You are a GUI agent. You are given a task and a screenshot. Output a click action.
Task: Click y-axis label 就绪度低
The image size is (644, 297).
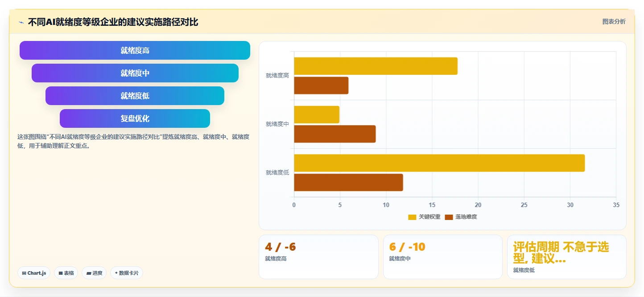pyautogui.click(x=277, y=173)
